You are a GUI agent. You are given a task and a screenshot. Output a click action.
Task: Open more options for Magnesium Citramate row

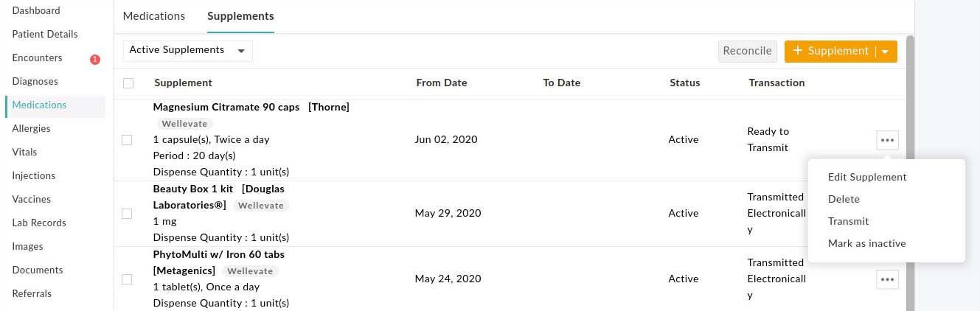click(887, 139)
